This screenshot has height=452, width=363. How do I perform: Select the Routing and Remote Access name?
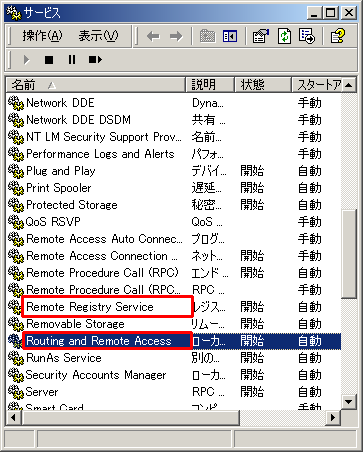point(99,341)
